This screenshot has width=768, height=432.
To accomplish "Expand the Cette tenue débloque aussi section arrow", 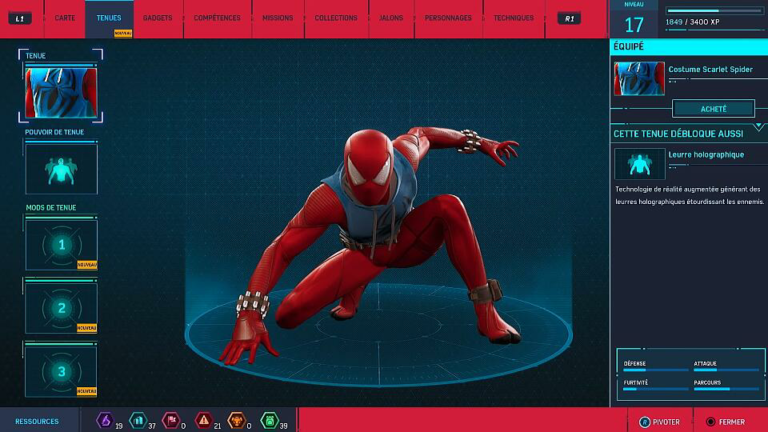I will pyautogui.click(x=758, y=127).
